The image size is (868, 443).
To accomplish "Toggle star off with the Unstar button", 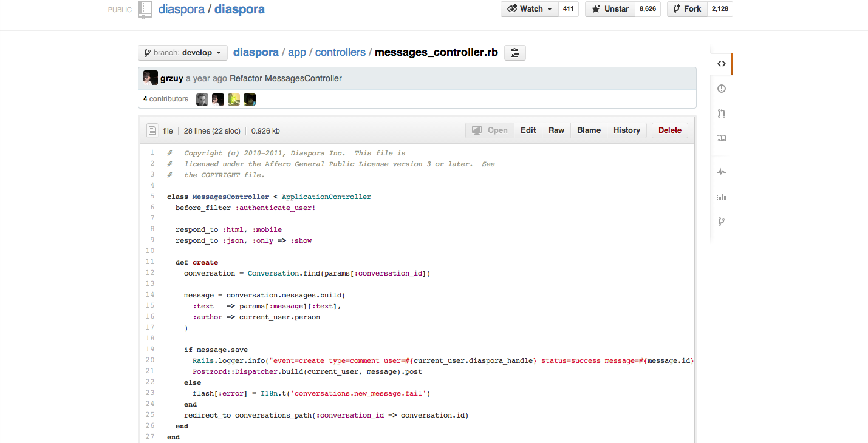I will tap(609, 8).
